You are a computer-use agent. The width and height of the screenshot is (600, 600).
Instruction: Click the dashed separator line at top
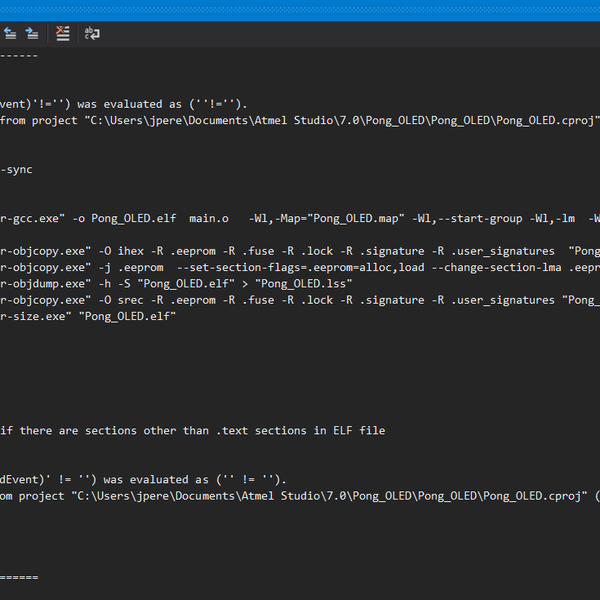(19, 55)
